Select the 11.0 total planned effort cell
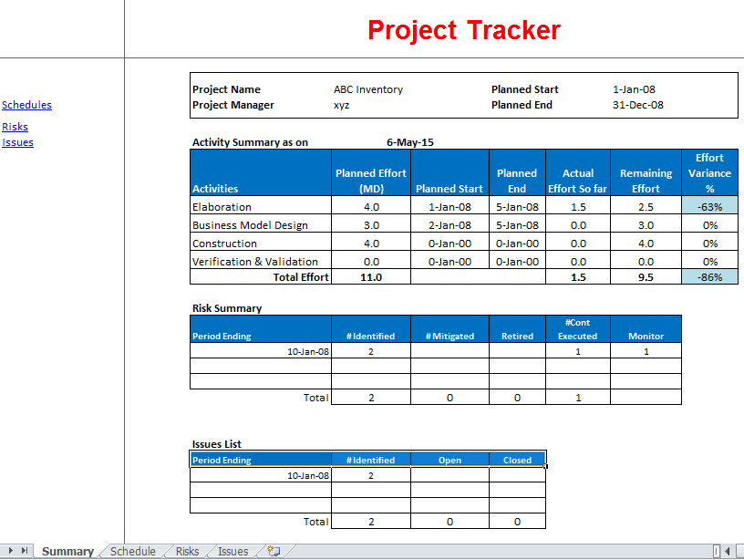The width and height of the screenshot is (744, 560). pyautogui.click(x=371, y=277)
